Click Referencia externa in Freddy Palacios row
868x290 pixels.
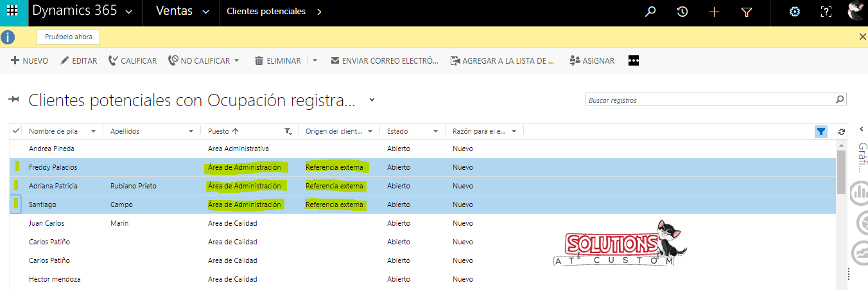(334, 167)
